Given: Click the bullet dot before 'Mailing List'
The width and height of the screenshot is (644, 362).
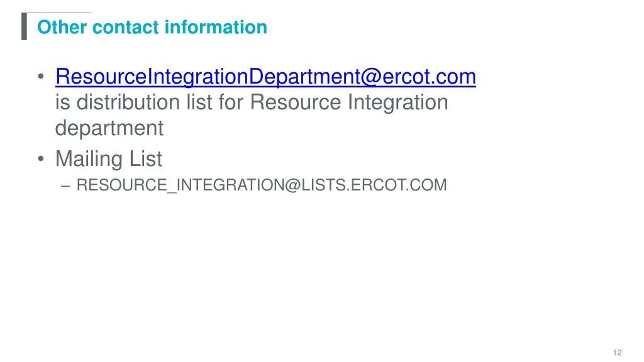Looking at the screenshot, I should [41, 160].
